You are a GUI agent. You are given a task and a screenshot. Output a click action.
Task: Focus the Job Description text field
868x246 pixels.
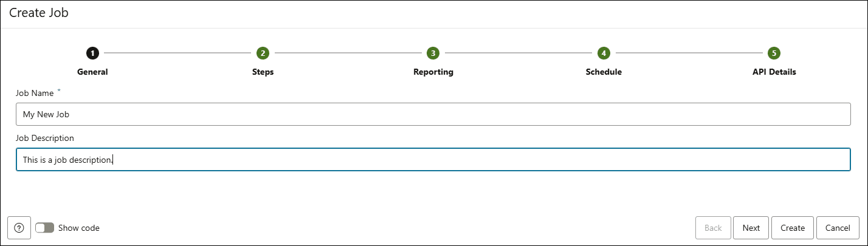pos(433,160)
